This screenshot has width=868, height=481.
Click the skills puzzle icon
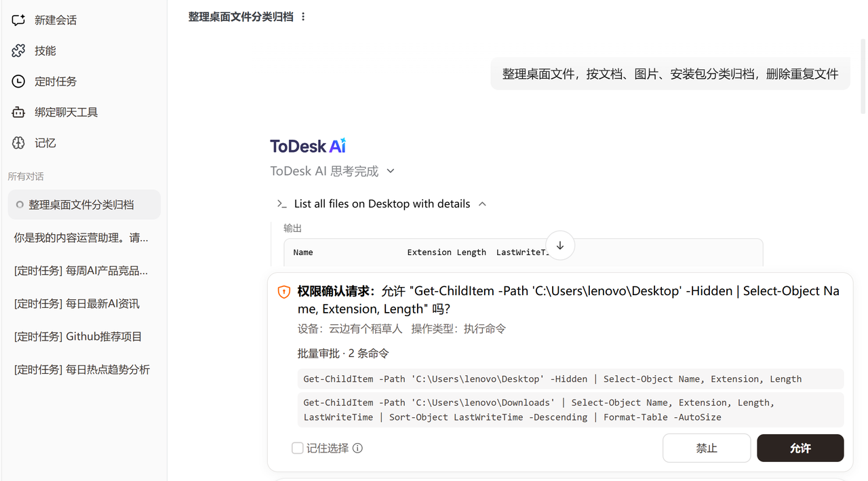coord(18,51)
